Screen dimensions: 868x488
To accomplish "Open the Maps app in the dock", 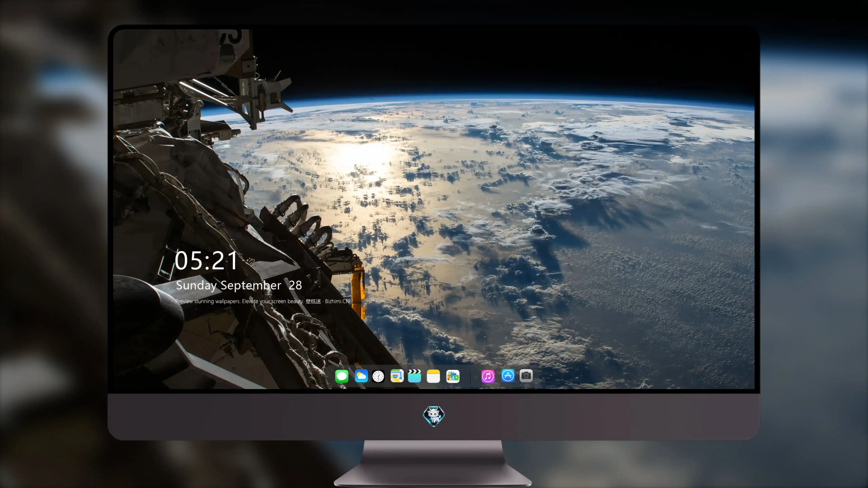I will pyautogui.click(x=397, y=376).
